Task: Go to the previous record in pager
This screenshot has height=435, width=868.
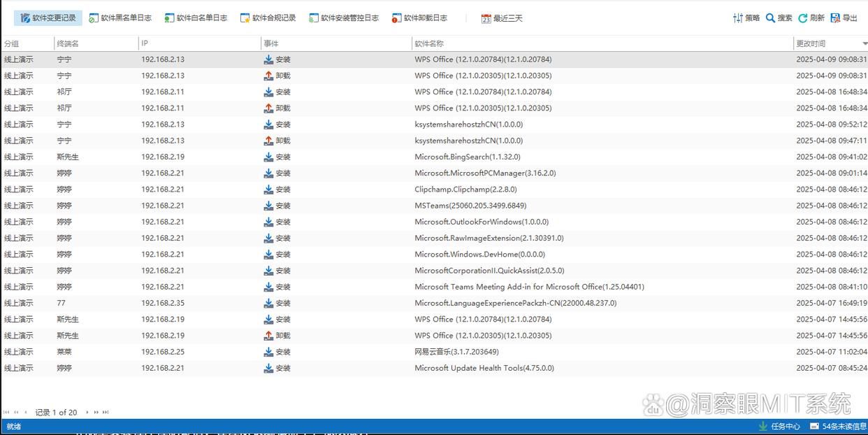Action: 26,413
